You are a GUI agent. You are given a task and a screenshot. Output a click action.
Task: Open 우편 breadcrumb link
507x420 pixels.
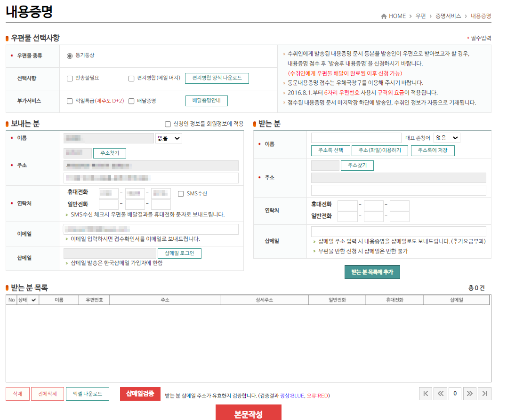coord(421,16)
